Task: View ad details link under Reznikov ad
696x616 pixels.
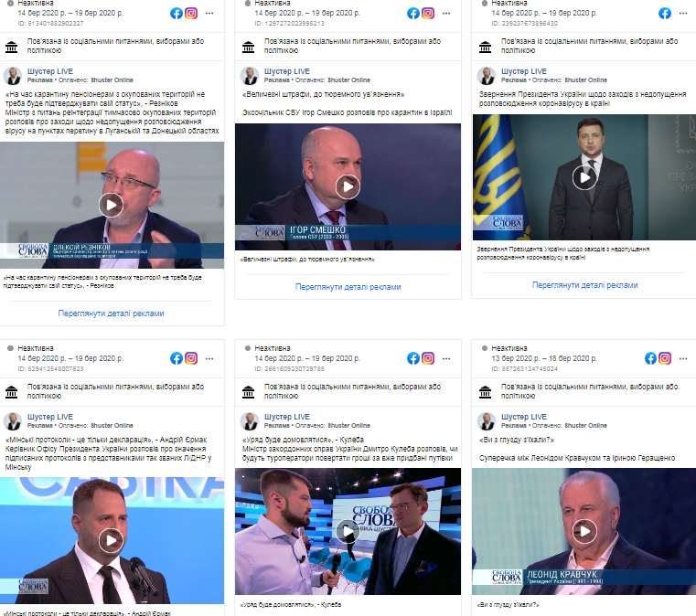Action: click(x=111, y=313)
